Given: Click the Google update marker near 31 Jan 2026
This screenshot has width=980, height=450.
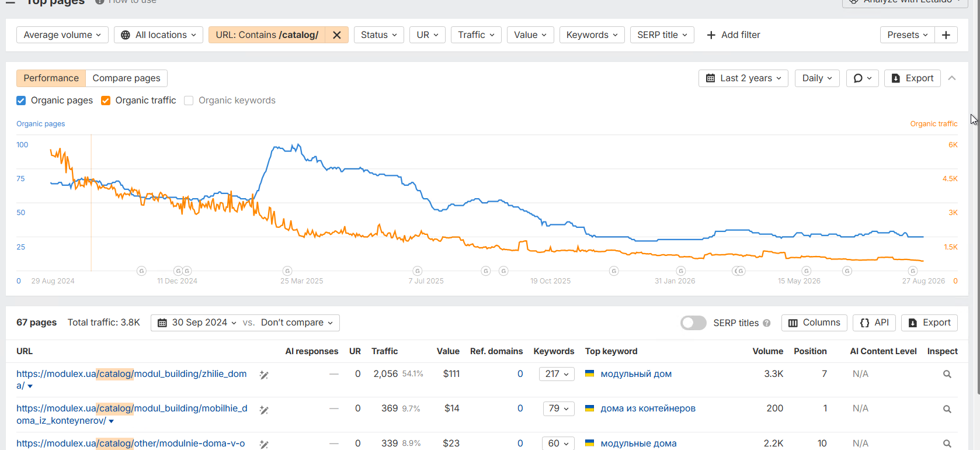Looking at the screenshot, I should tap(681, 271).
